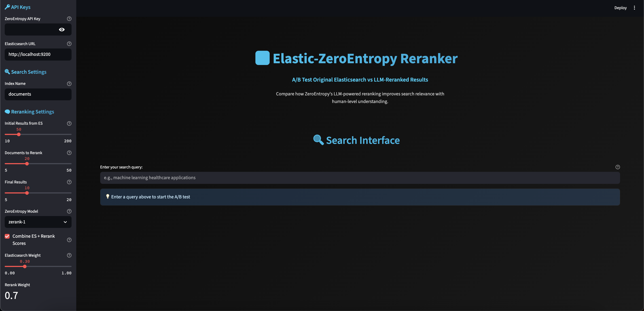This screenshot has height=311, width=644.
Task: Open the ZeroEntropy Model dropdown
Action: [x=38, y=222]
